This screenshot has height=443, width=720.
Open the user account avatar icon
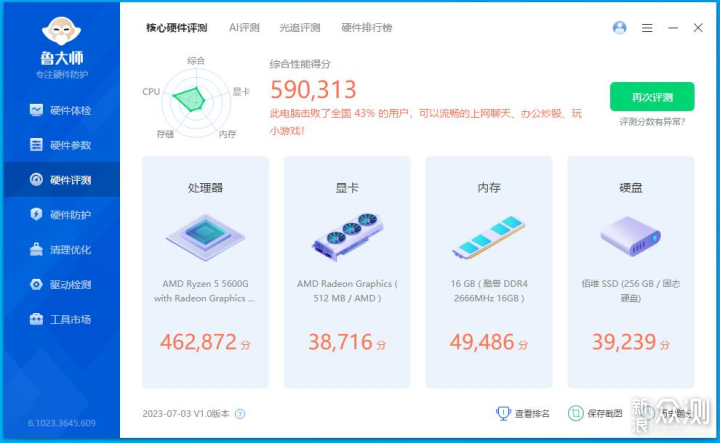pos(619,28)
